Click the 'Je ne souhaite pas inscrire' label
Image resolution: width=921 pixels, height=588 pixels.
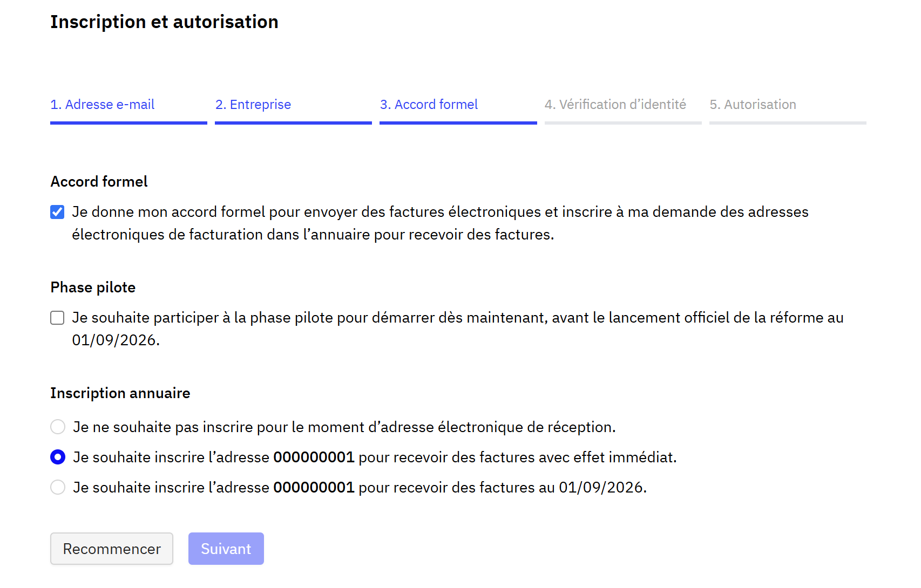pos(344,427)
